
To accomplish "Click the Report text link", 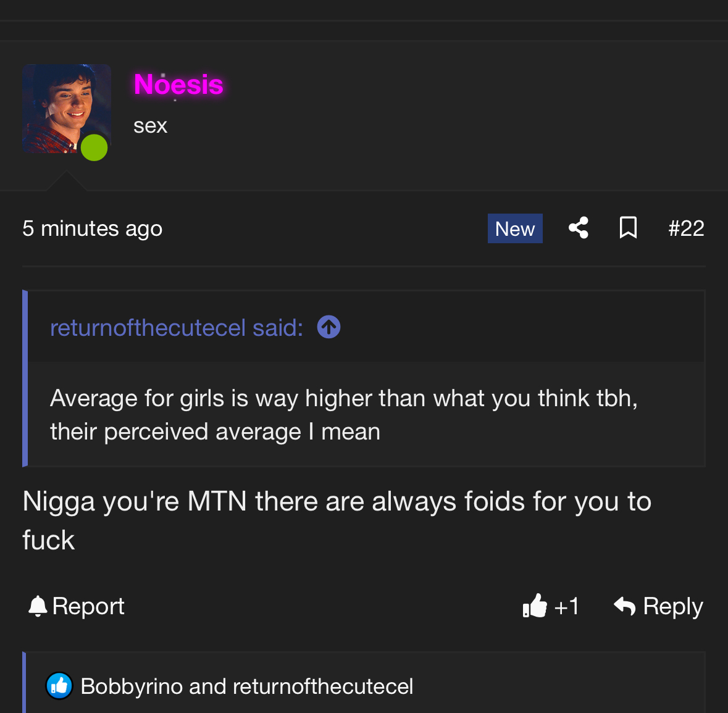I will [x=88, y=606].
